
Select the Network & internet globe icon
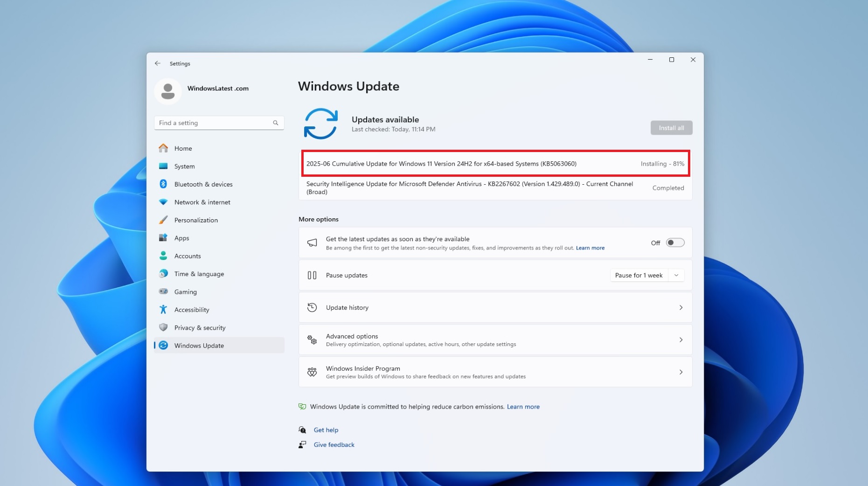[x=163, y=202]
